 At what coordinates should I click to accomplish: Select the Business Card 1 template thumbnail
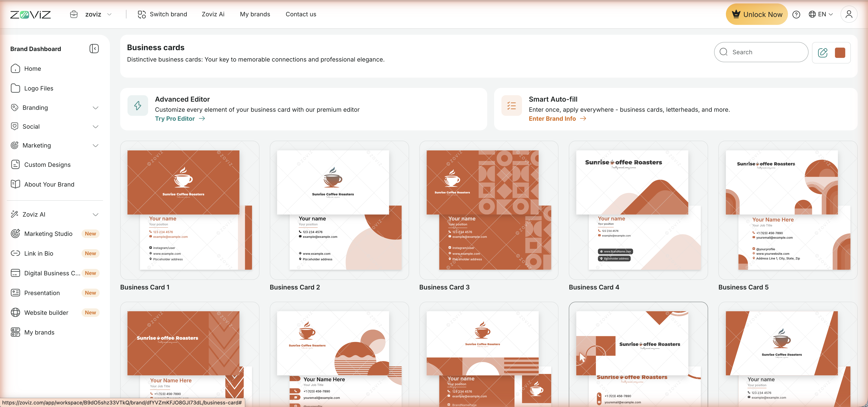click(x=189, y=210)
